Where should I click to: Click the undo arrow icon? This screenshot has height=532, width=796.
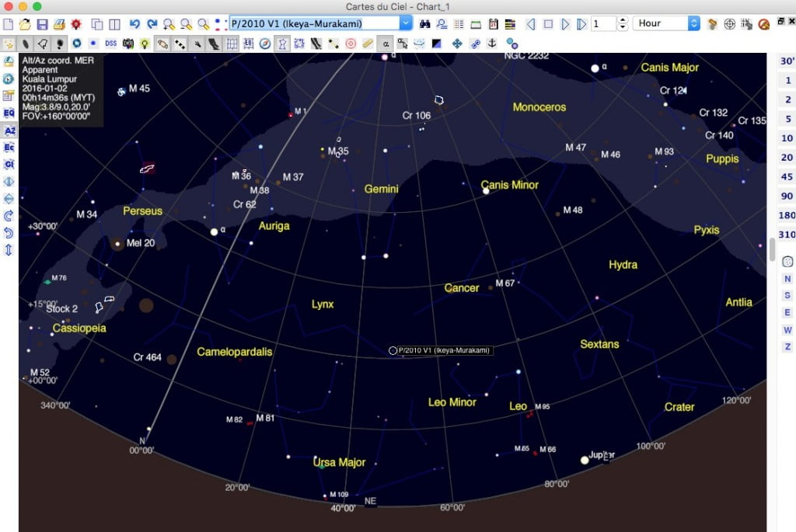[134, 24]
